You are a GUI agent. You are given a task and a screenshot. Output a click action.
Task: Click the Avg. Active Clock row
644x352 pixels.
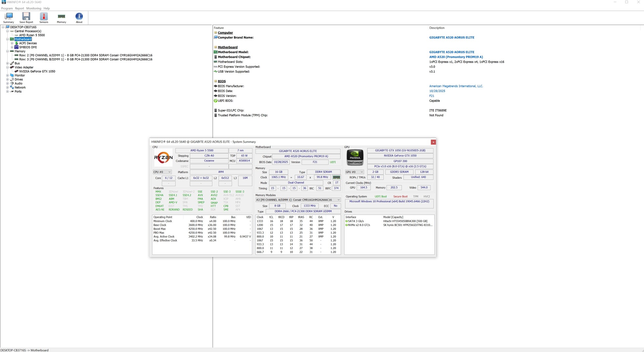(202, 237)
